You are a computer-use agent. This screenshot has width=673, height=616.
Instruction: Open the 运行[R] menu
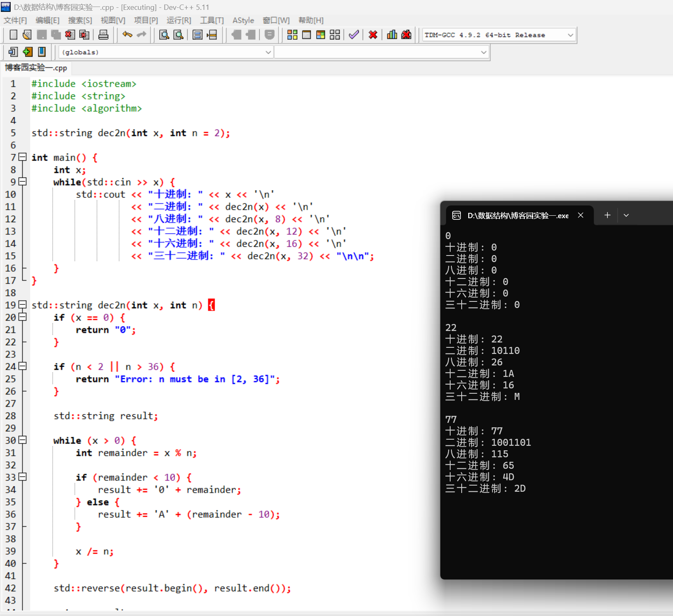(179, 21)
